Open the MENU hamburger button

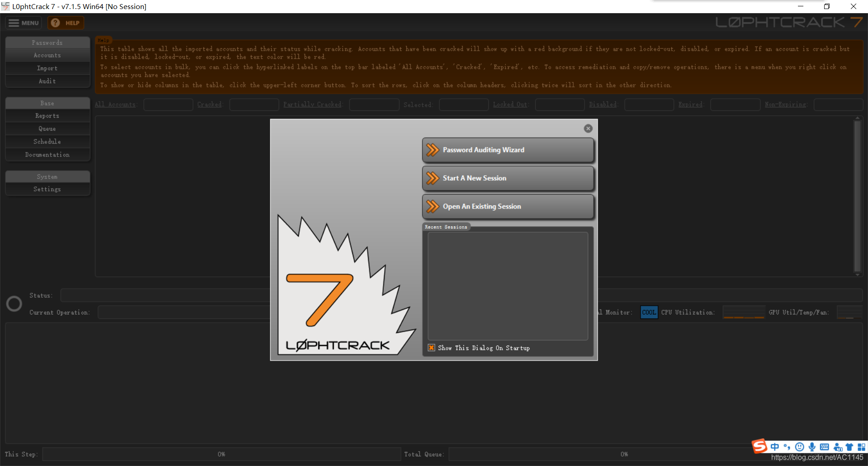coord(24,23)
